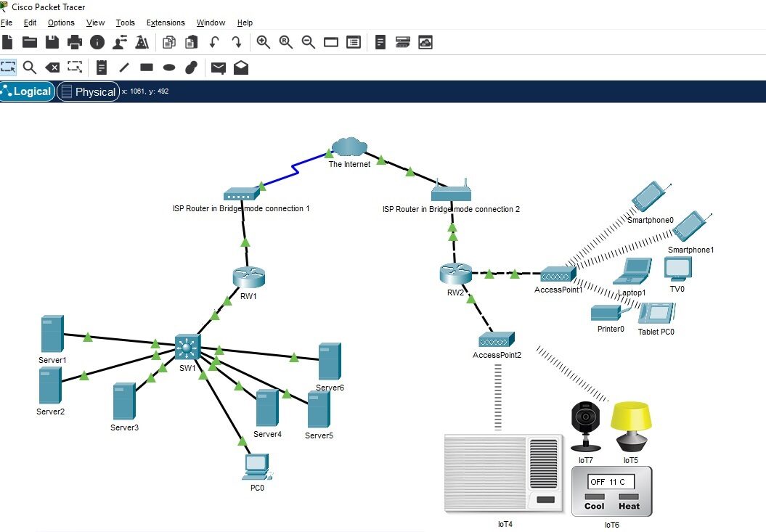Open the Redo action icon

point(237,42)
